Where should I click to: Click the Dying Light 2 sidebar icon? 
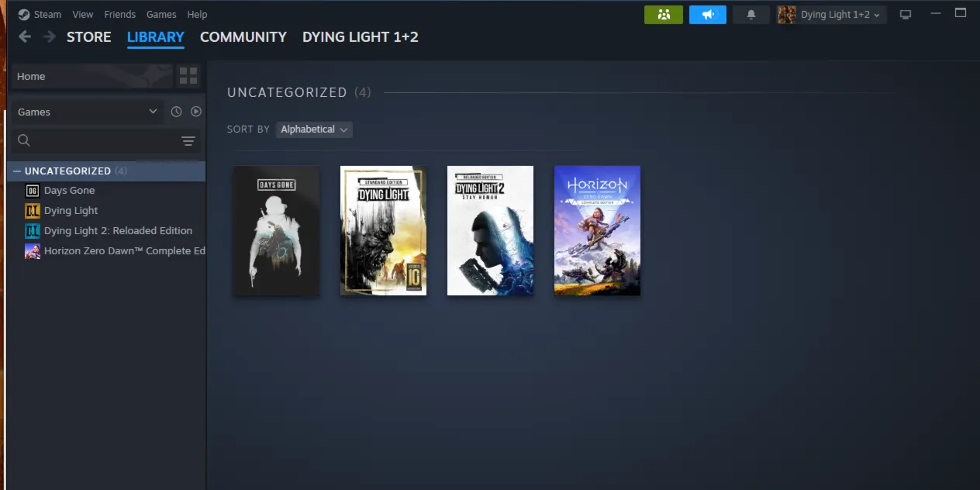click(33, 231)
